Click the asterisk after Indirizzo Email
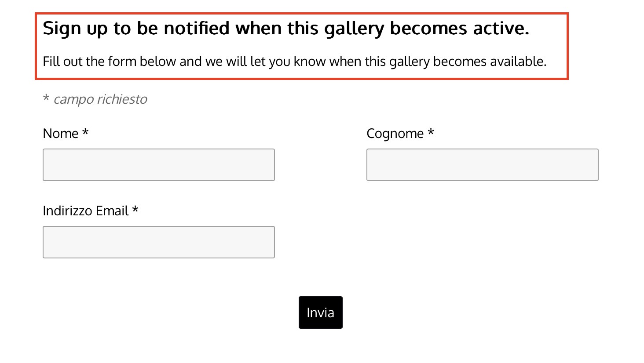Screen dimensions: 644x363 [135, 209]
